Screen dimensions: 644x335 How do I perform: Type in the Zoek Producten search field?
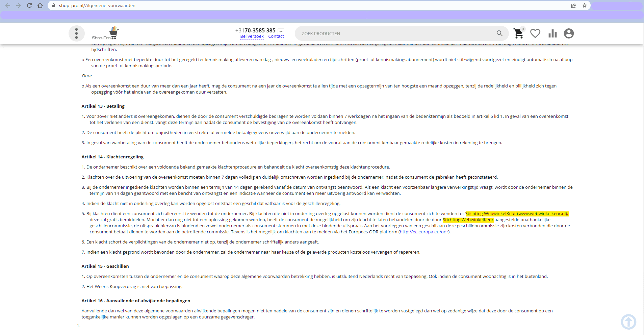pos(395,33)
